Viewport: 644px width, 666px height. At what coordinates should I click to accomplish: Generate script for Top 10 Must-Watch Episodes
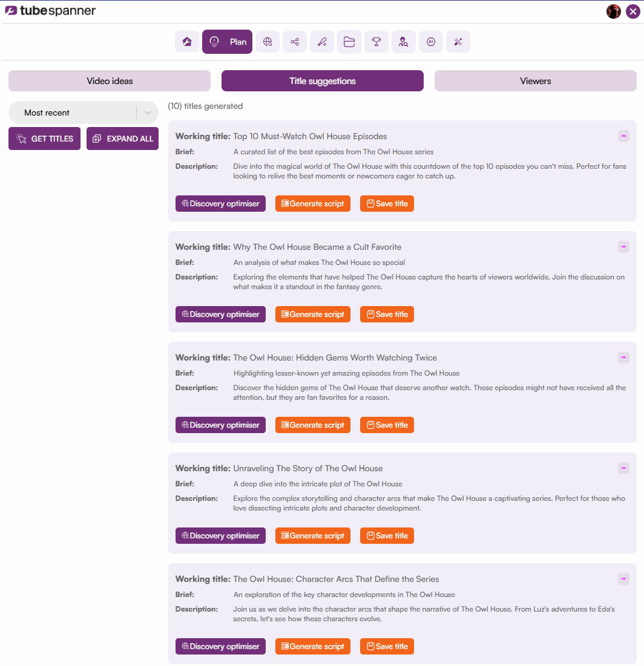(x=313, y=203)
